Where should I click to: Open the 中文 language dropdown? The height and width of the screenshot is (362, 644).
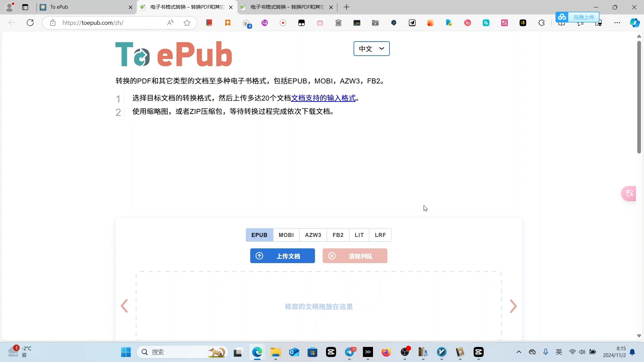point(371,49)
